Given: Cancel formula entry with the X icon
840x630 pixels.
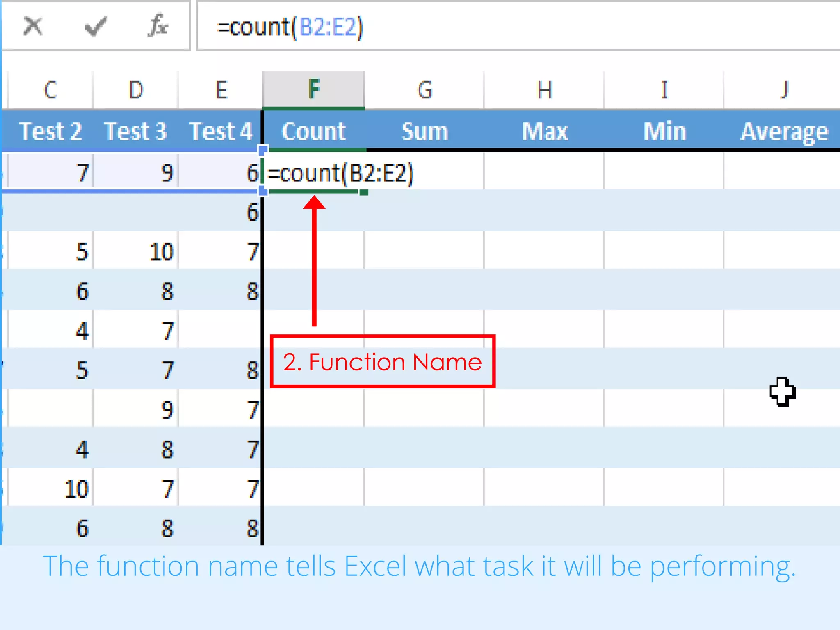Looking at the screenshot, I should pyautogui.click(x=33, y=27).
